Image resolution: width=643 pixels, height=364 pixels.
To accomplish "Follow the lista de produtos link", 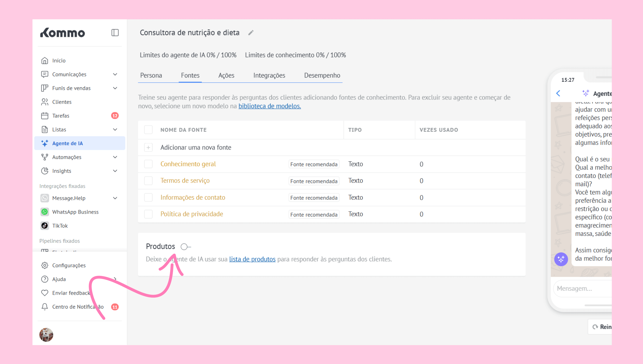I will point(252,259).
